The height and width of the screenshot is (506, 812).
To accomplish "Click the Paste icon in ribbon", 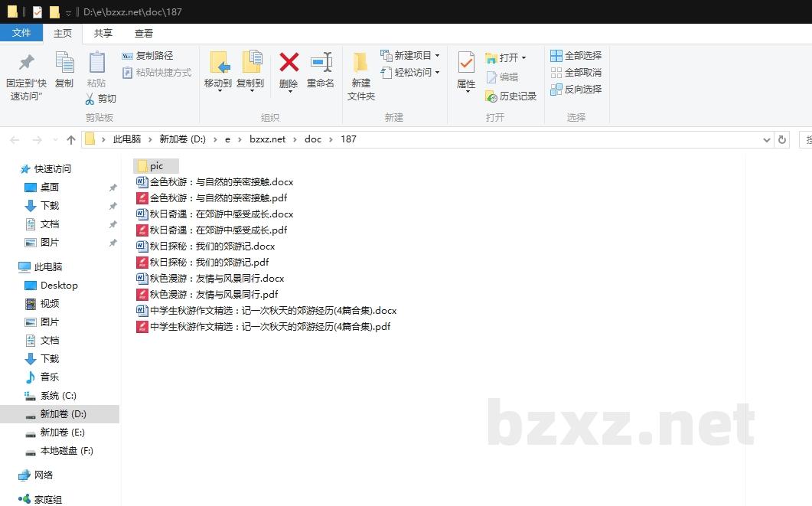I will (x=96, y=63).
